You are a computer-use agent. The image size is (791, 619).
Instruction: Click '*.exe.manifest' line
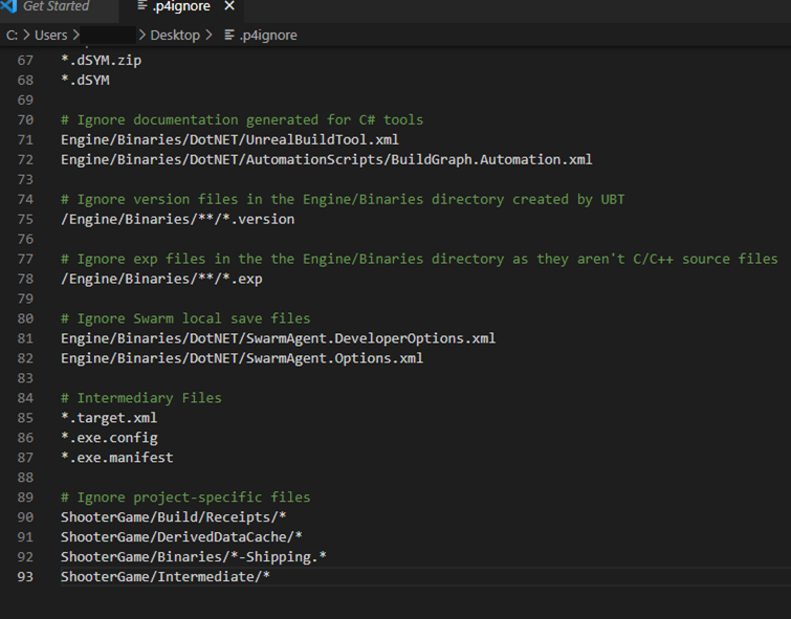click(117, 458)
